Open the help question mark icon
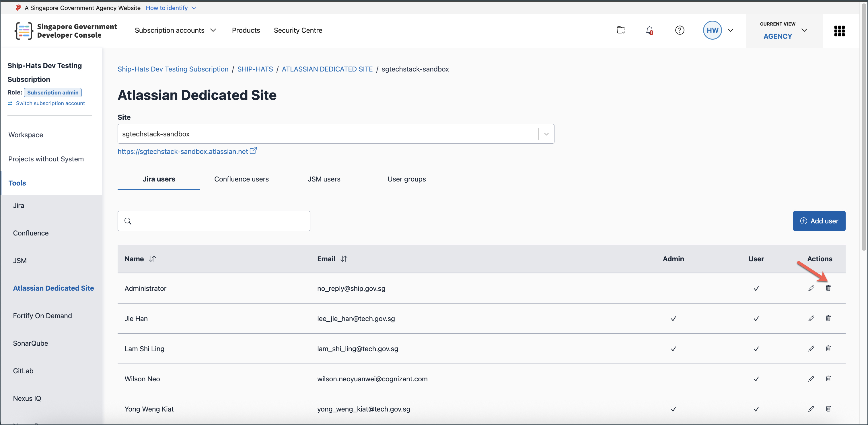 coord(680,30)
